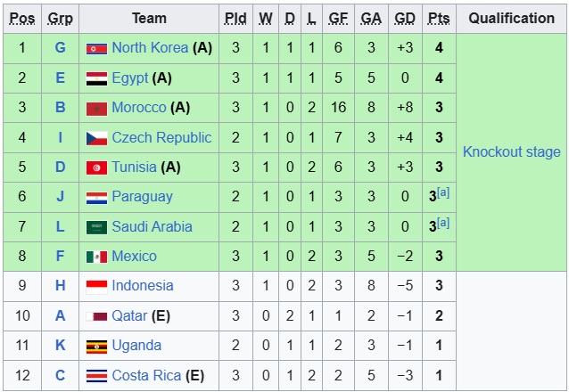Open the Knockout stage link
The height and width of the screenshot is (392, 569).
(x=511, y=151)
